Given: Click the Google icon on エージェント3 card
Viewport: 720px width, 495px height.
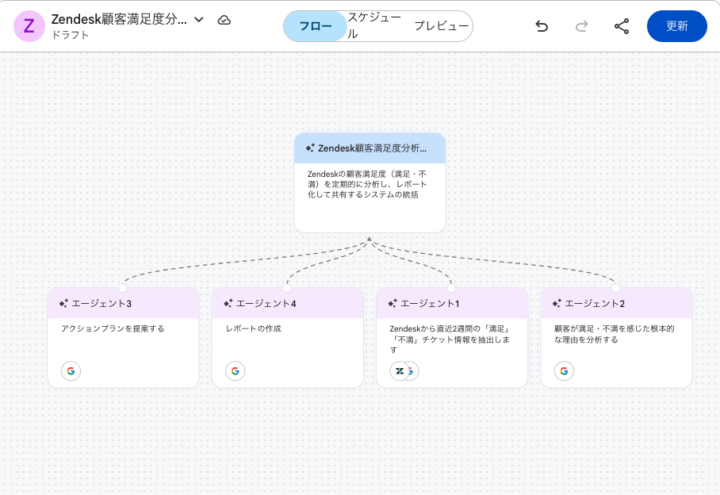Looking at the screenshot, I should click(70, 371).
